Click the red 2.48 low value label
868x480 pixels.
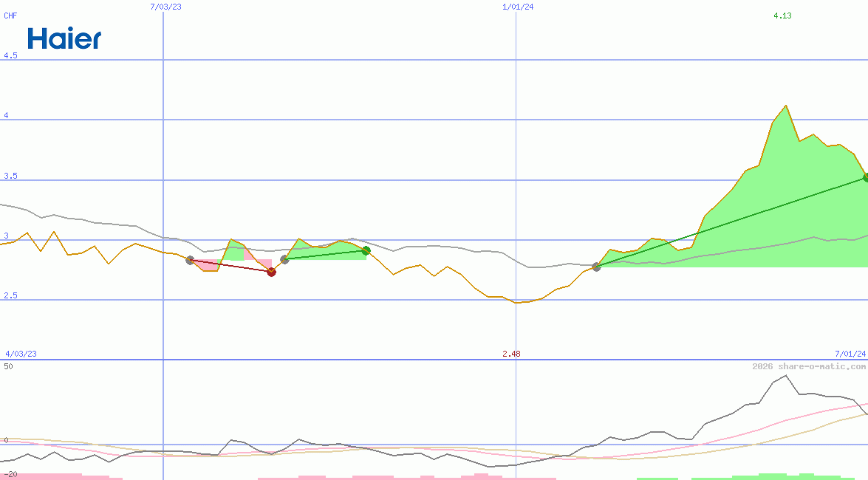click(511, 354)
